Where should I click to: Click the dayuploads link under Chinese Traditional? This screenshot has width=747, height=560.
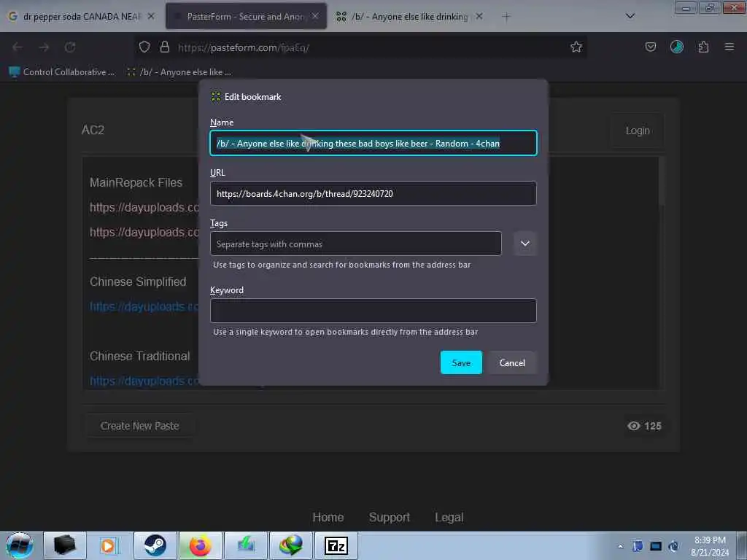144,381
